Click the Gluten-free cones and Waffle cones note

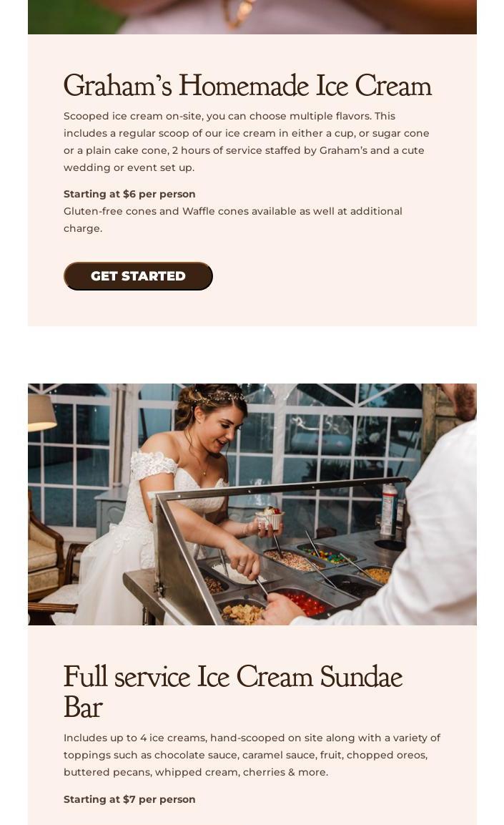233,220
